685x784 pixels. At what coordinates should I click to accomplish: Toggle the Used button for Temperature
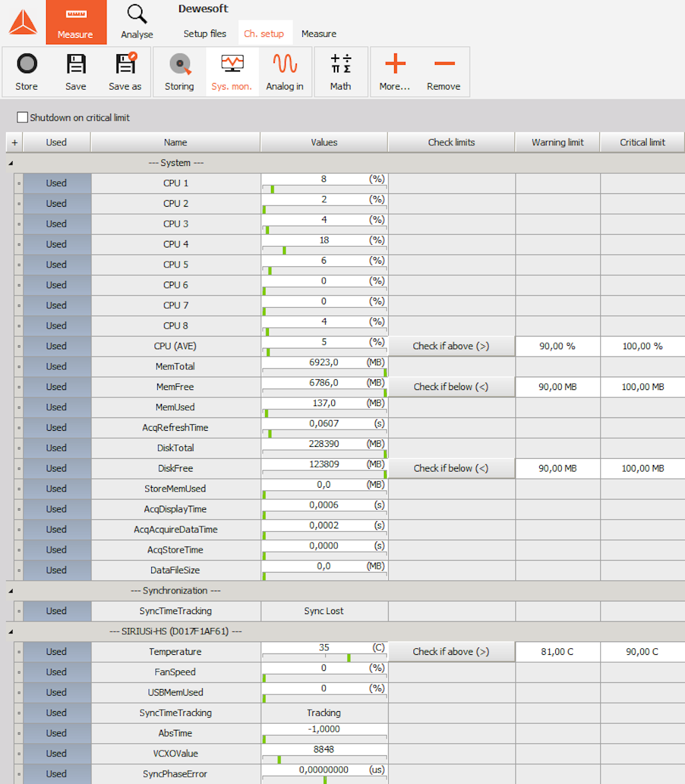[x=57, y=652]
